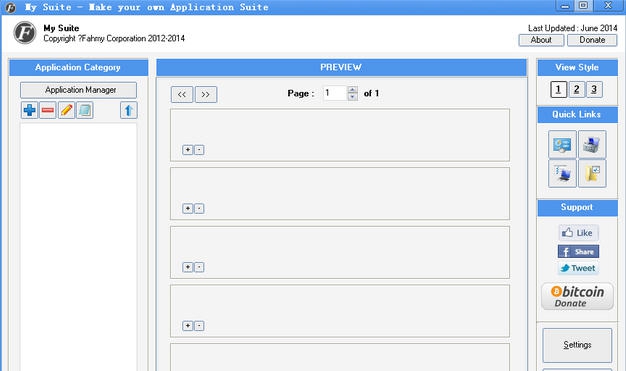Open the blue control panel quick link
The height and width of the screenshot is (371, 626).
[562, 145]
